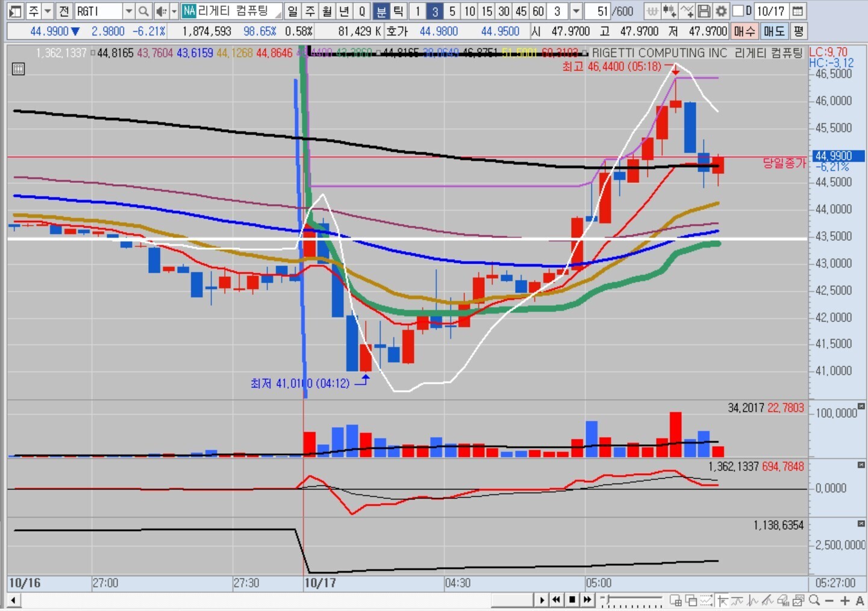Click the drawing pencil lines icon
This screenshot has height=611, width=868.
pyautogui.click(x=767, y=600)
